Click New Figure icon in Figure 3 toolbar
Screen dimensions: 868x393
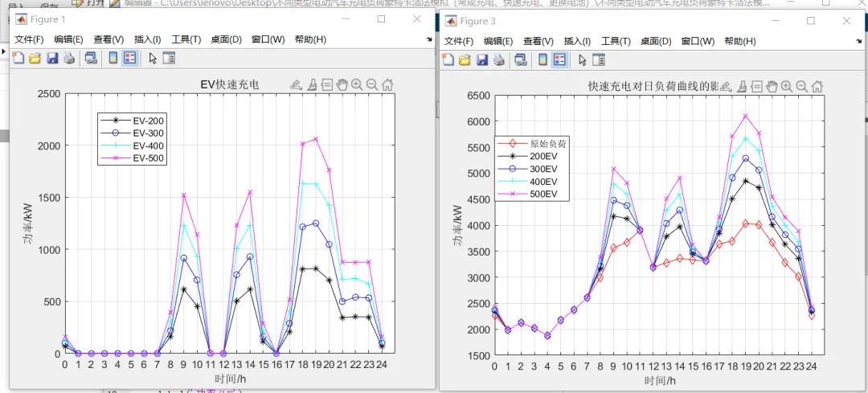(448, 59)
